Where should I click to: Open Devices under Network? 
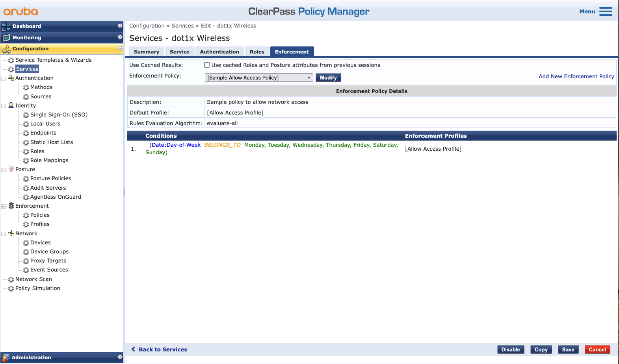pos(41,242)
